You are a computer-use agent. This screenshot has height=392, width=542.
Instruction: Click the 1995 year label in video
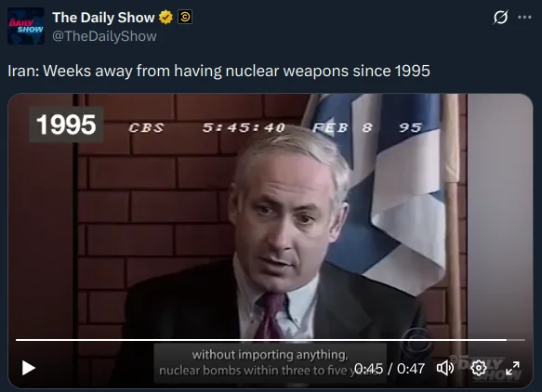[x=66, y=124]
